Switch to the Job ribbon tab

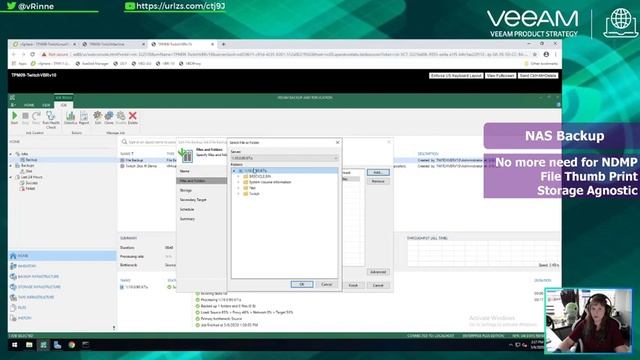coord(64,105)
